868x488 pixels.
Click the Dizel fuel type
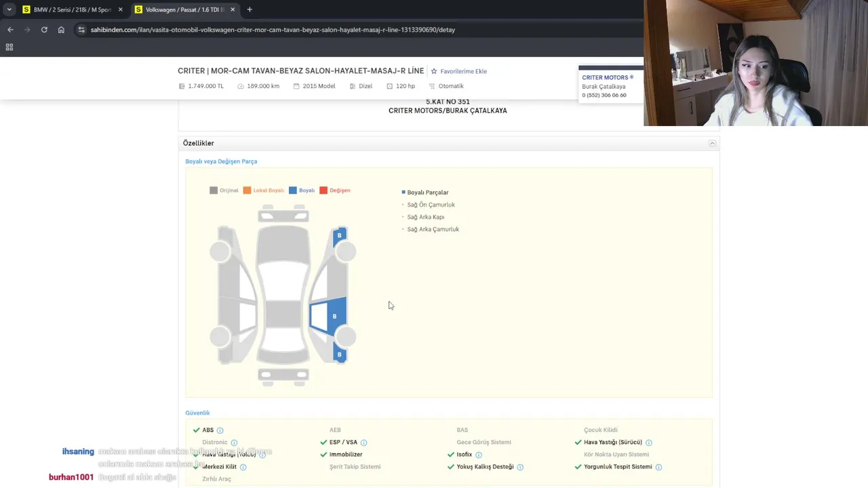pos(366,86)
